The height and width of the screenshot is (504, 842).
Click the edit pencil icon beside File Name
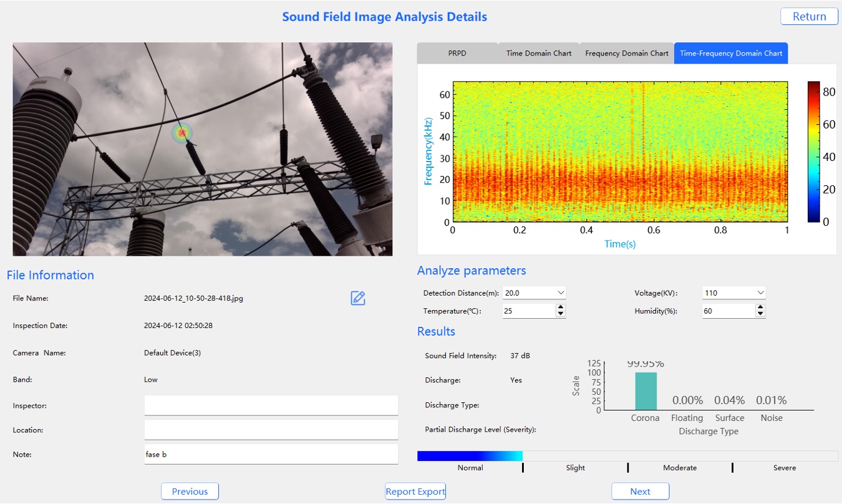[357, 298]
